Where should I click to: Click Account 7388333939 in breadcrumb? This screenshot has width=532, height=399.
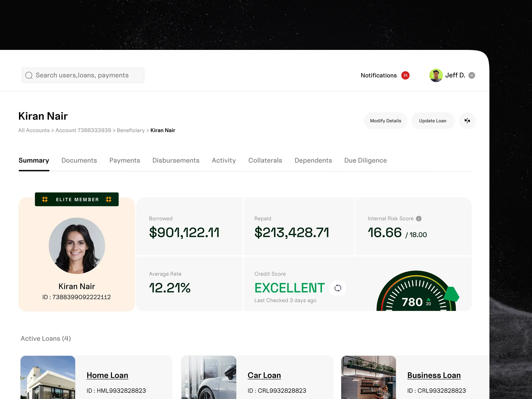(x=83, y=130)
